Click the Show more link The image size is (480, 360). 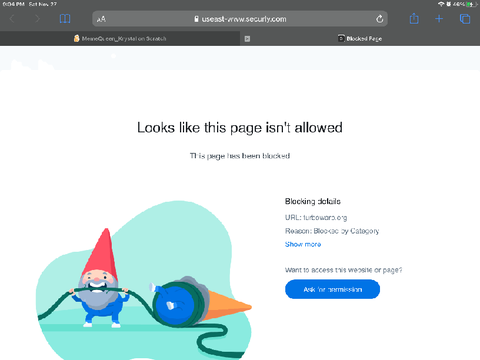pos(303,244)
